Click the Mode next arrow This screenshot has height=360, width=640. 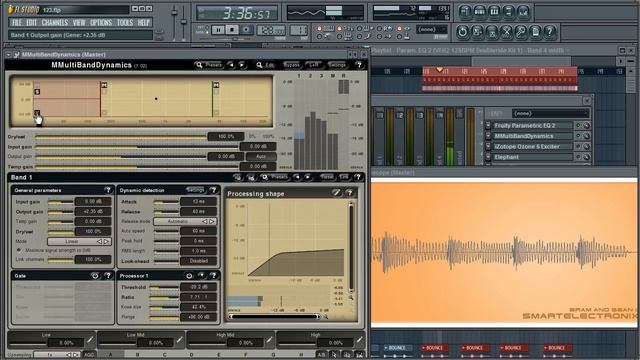(x=106, y=242)
